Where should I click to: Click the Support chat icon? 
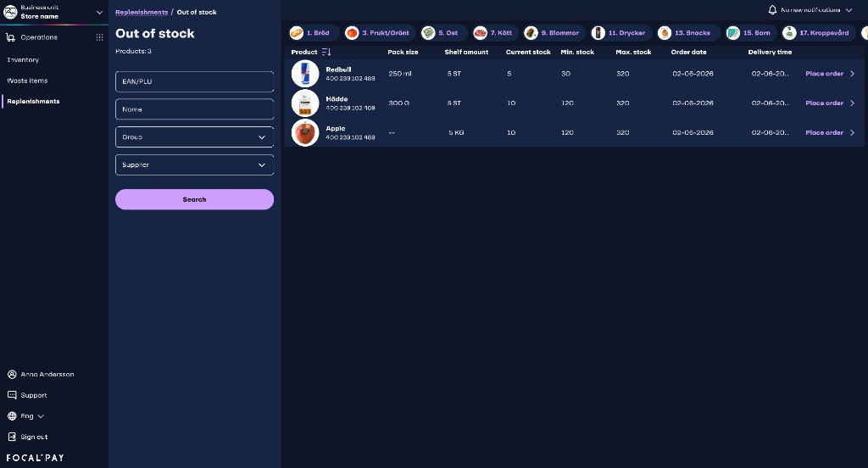[12, 395]
